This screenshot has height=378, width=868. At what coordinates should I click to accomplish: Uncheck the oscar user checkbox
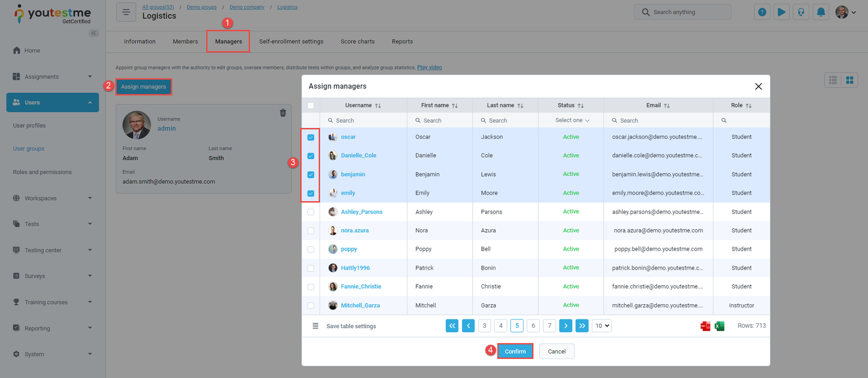coord(311,137)
